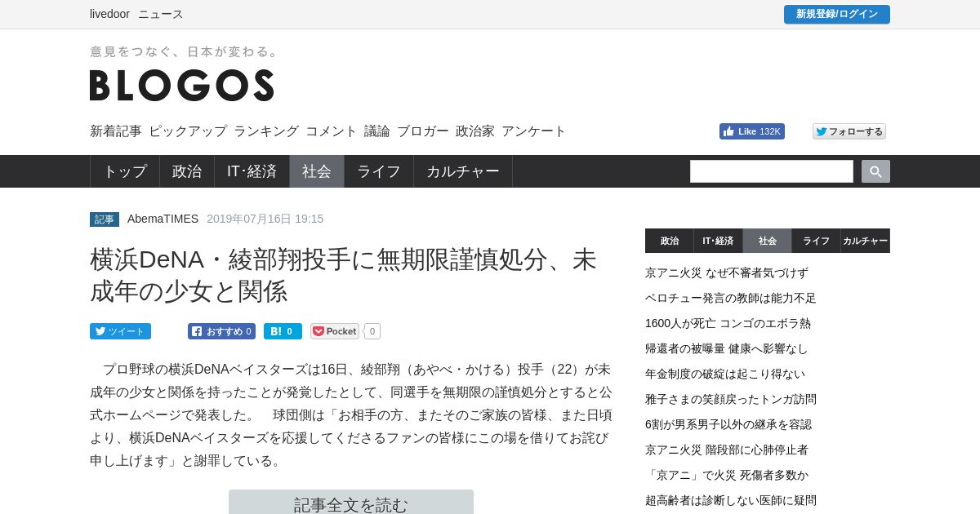Click the date 2019年07月16日 19:15
The height and width of the screenshot is (514, 980).
click(265, 219)
